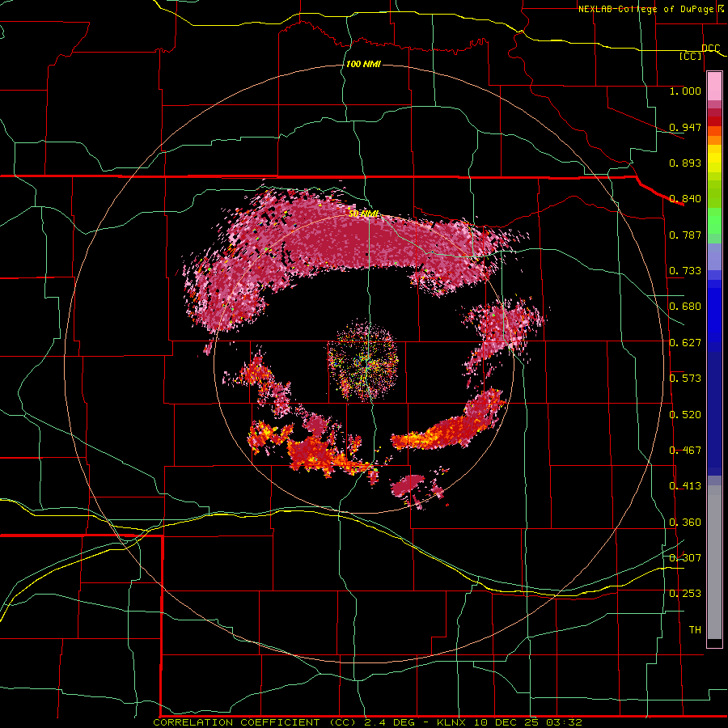Click the 0.520 scale value
Image resolution: width=728 pixels, height=728 pixels.
pos(685,415)
